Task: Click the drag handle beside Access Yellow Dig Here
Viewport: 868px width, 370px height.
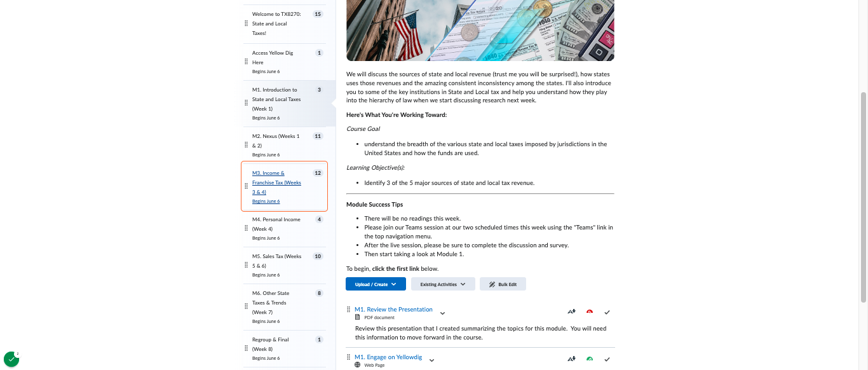Action: tap(247, 62)
